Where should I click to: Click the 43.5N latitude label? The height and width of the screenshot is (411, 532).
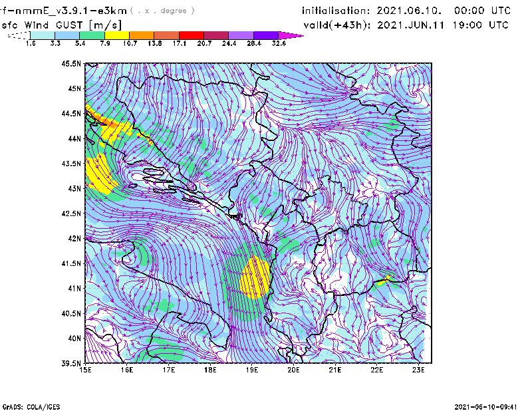(71, 164)
